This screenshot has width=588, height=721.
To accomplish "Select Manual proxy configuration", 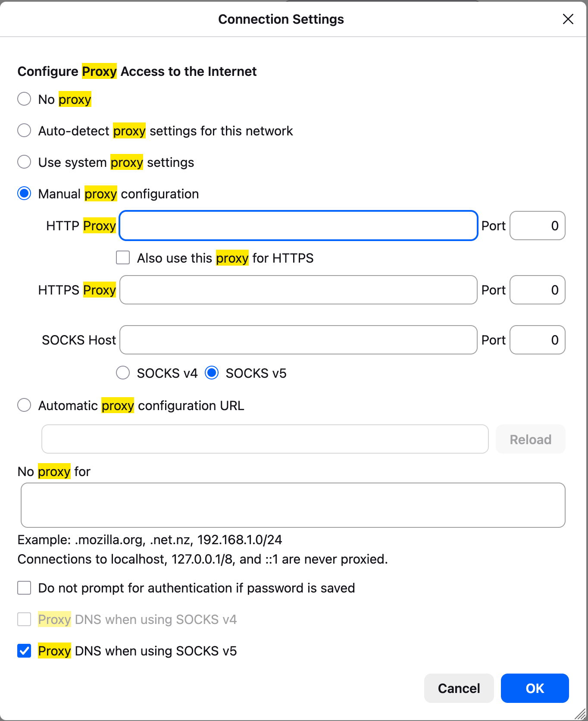I will (x=24, y=193).
